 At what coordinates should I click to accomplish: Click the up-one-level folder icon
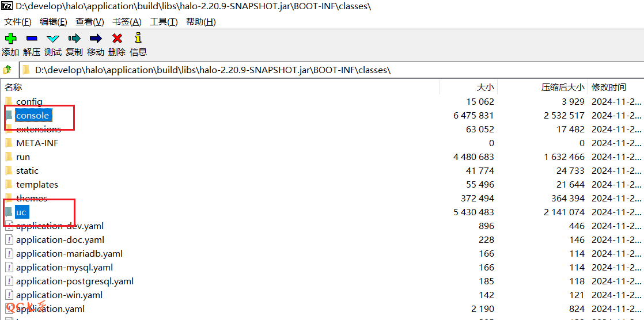tap(7, 70)
